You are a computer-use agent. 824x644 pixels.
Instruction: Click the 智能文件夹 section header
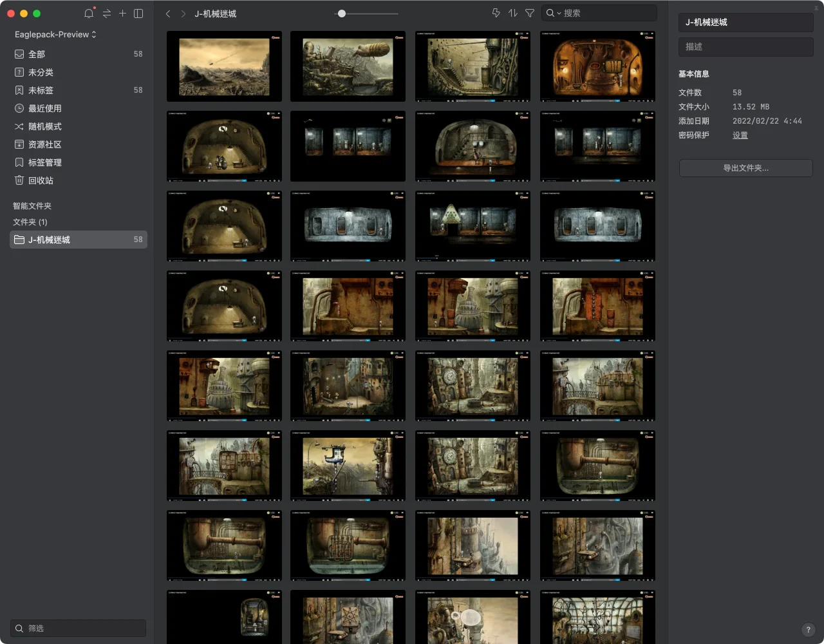[32, 206]
